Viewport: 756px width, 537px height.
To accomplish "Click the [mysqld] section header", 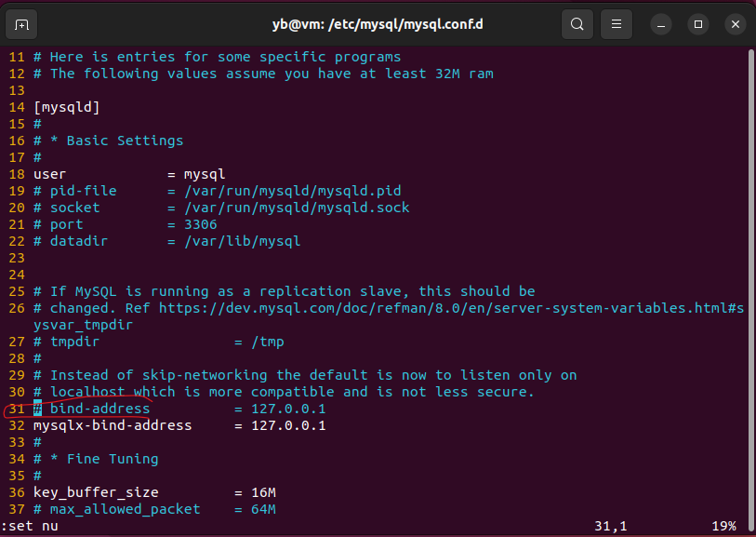I will (x=67, y=107).
